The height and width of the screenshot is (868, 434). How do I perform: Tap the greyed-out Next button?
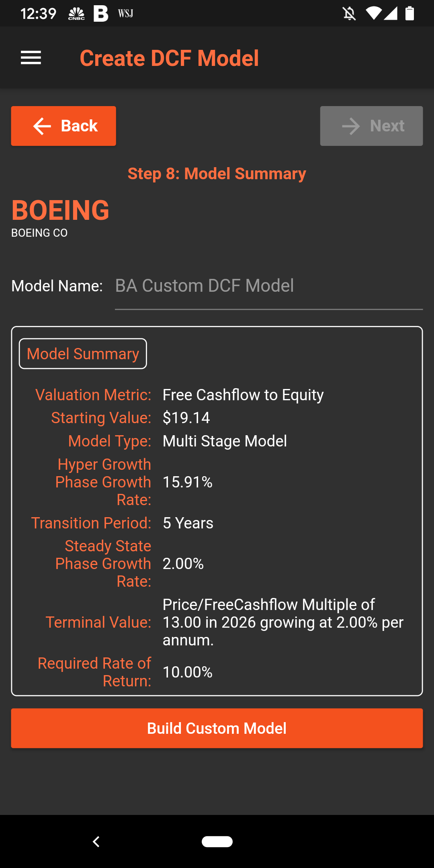[371, 126]
